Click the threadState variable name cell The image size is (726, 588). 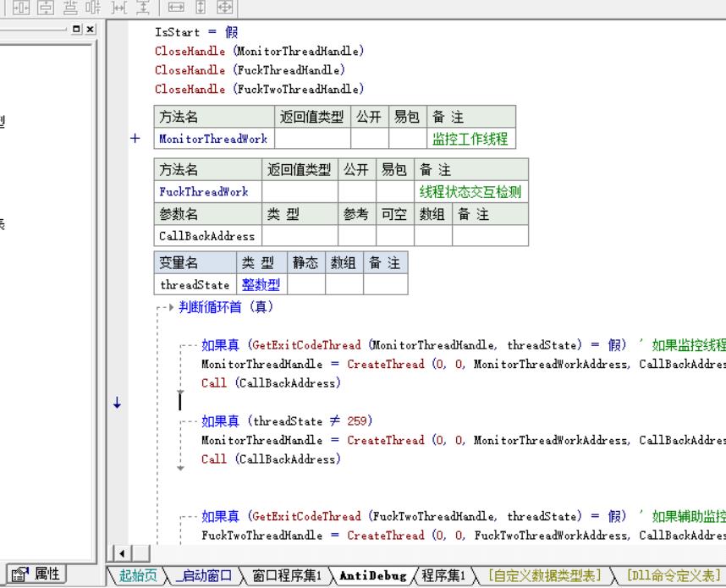(x=195, y=284)
